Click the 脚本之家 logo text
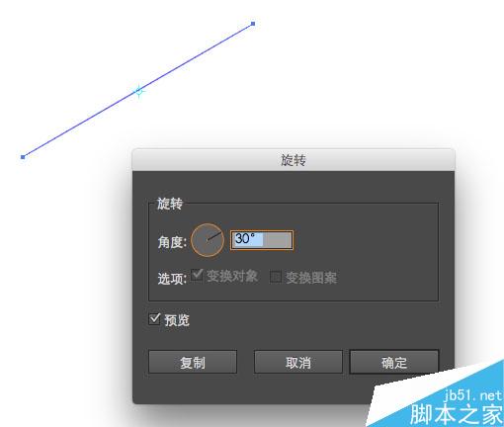This screenshot has width=504, height=427. pyautogui.click(x=457, y=414)
